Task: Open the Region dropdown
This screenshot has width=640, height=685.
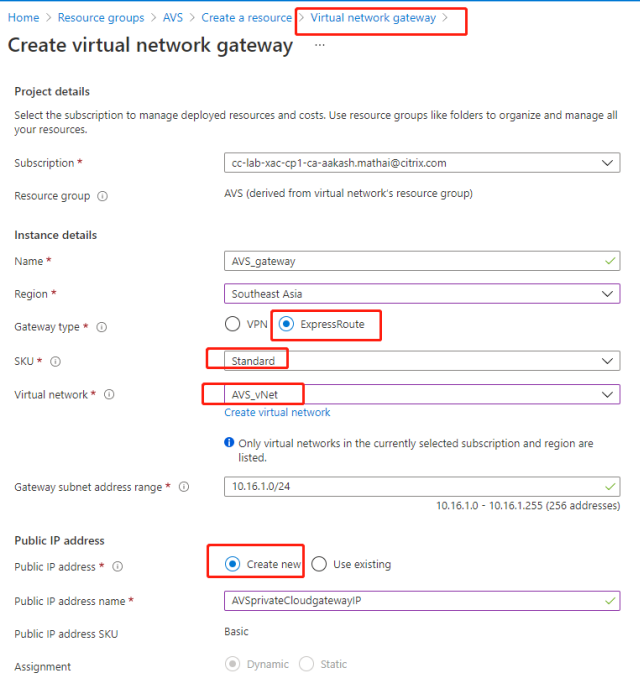Action: coord(607,294)
